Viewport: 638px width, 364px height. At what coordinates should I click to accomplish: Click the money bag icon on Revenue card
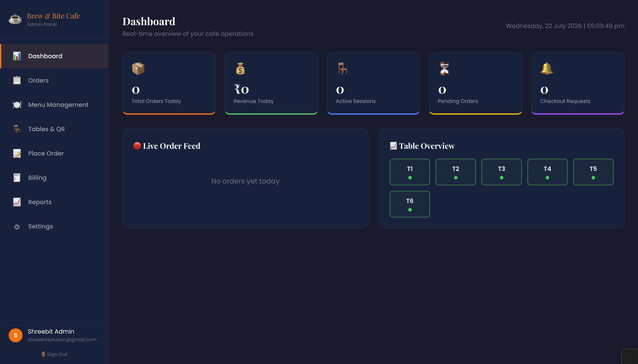(240, 68)
